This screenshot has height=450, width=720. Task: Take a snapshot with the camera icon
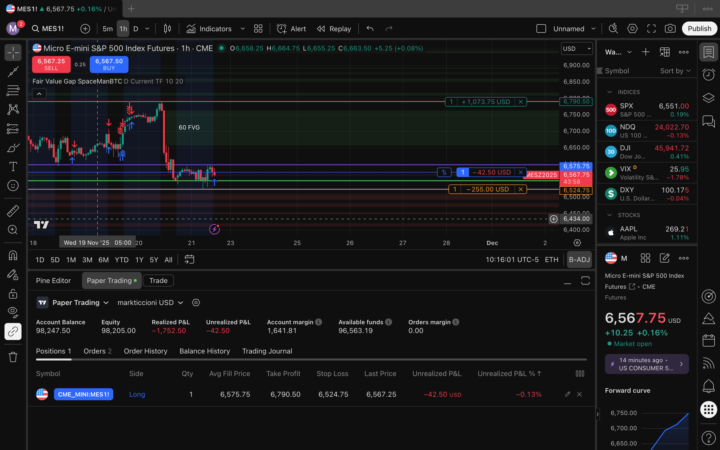click(669, 29)
